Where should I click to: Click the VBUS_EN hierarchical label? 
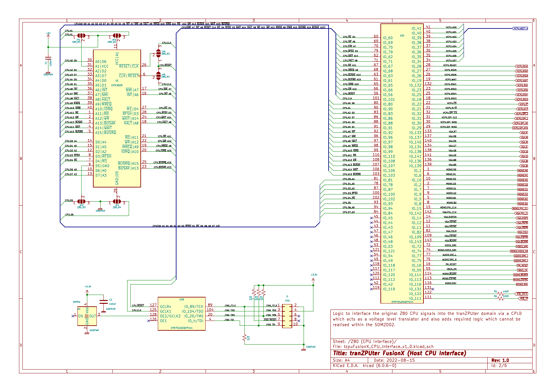pyautogui.click(x=522, y=270)
